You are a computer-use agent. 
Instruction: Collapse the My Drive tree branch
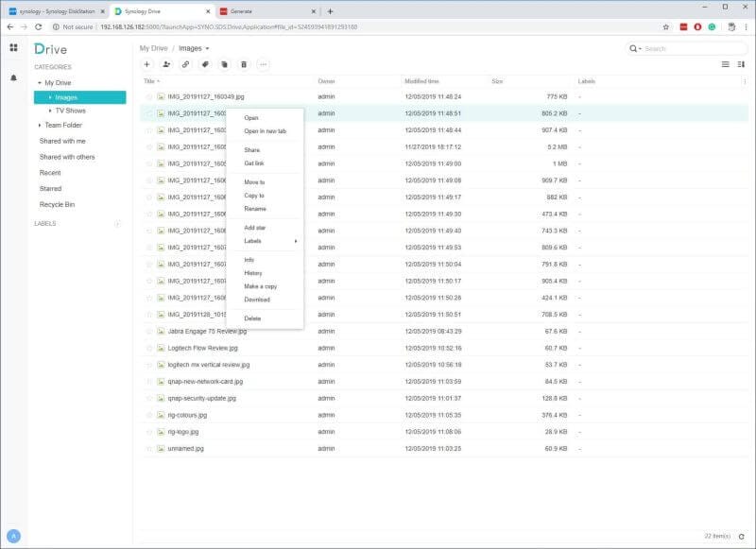coord(40,82)
